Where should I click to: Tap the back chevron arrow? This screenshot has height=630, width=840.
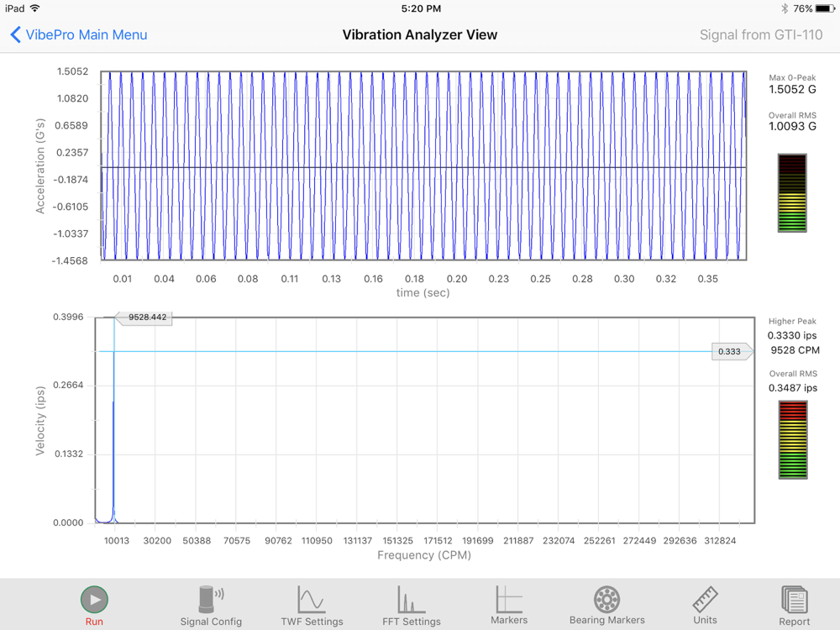click(15, 34)
